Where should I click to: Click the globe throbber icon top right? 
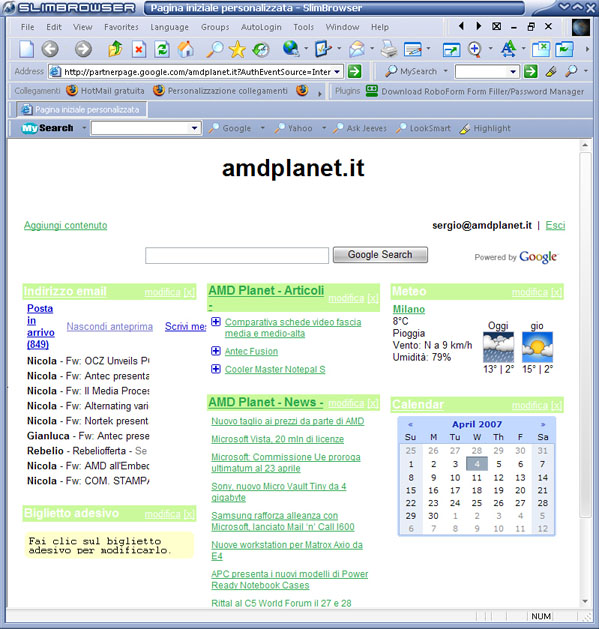click(x=581, y=28)
